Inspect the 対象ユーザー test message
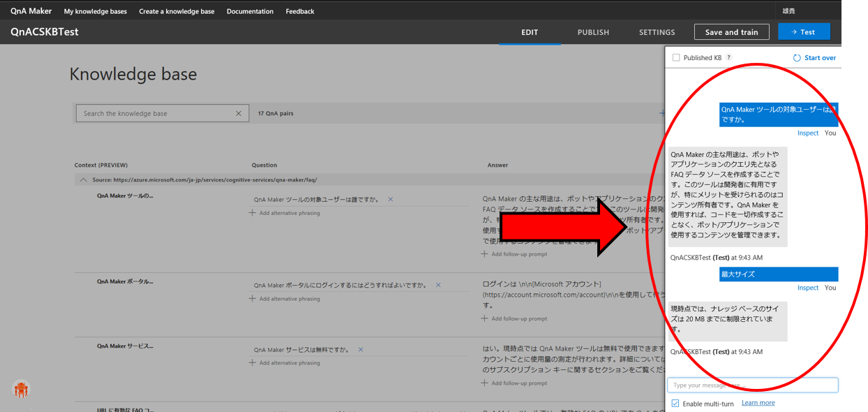 click(x=808, y=133)
